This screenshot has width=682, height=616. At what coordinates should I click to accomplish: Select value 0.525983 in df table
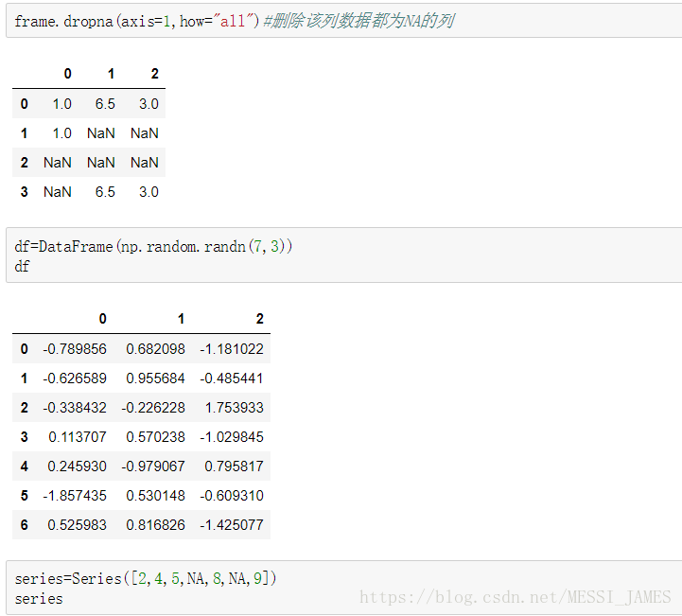77,525
